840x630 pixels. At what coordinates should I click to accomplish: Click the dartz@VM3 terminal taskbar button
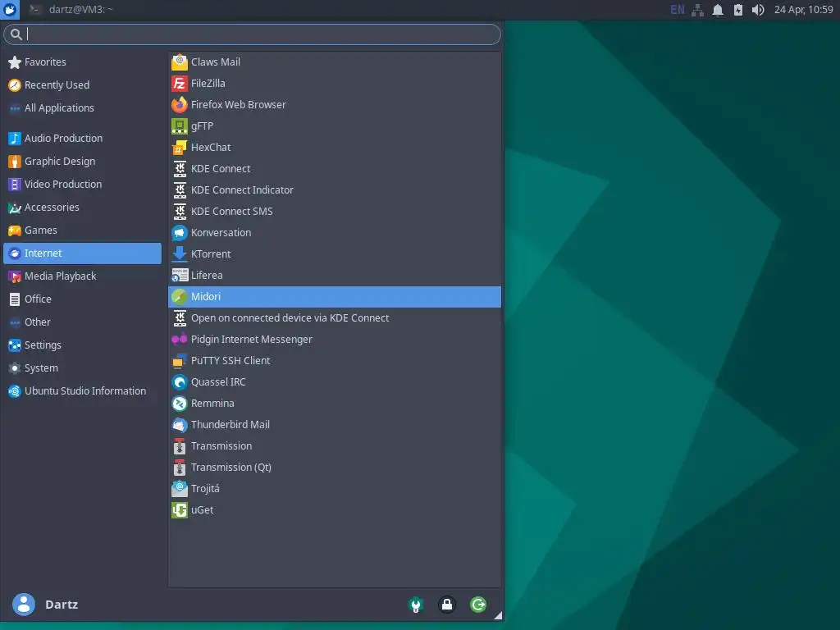[71, 10]
